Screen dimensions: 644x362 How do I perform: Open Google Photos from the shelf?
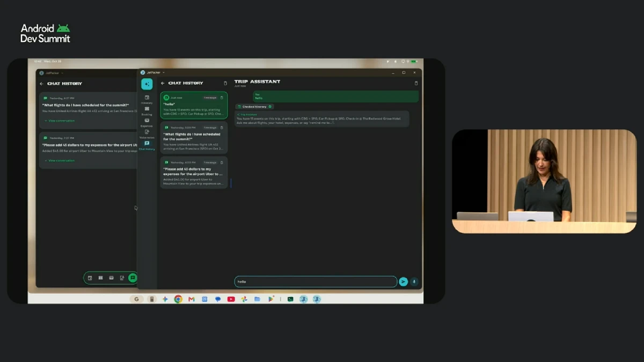pos(244,299)
